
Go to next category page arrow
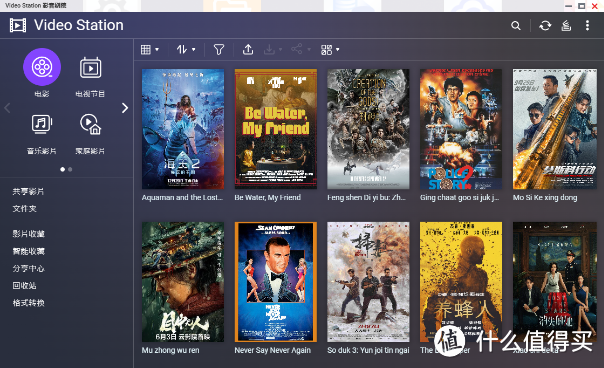(124, 108)
